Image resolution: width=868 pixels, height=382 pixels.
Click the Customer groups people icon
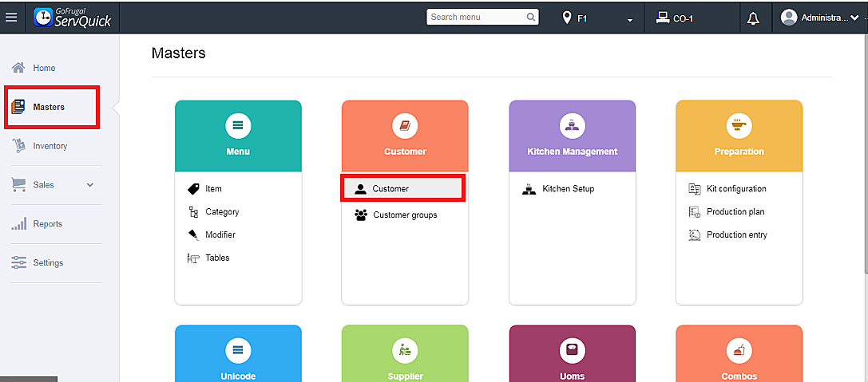[x=361, y=215]
